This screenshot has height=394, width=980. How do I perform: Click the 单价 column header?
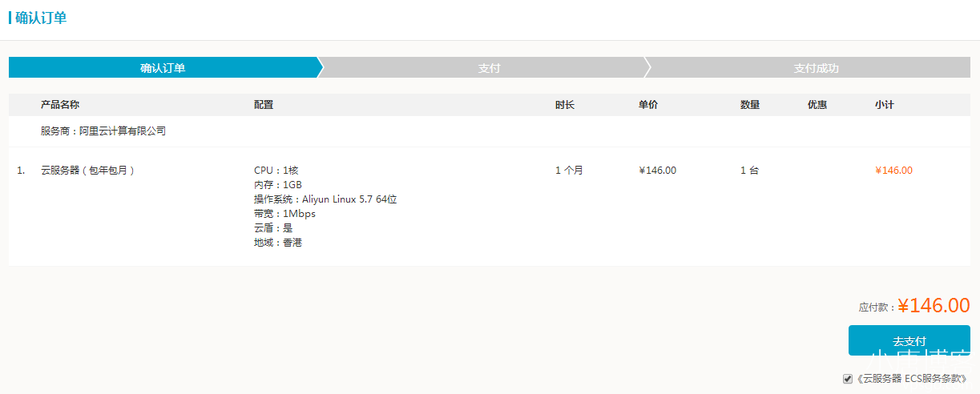(x=648, y=105)
